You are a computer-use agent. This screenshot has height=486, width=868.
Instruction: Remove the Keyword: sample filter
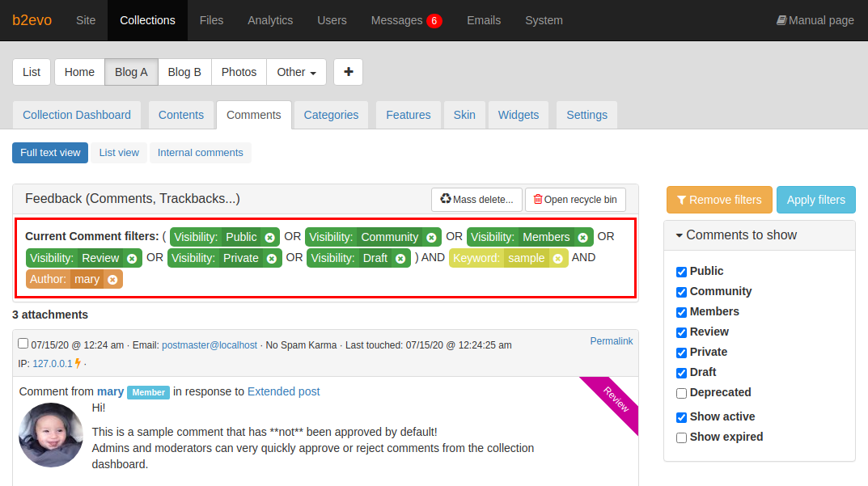(557, 259)
